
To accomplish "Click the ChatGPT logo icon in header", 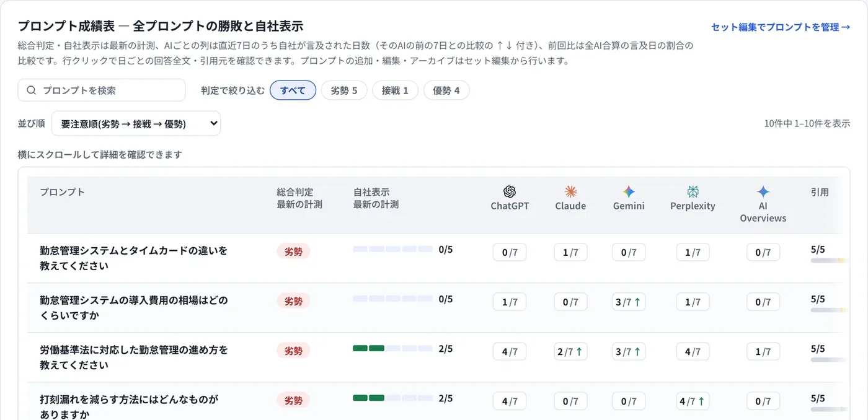I will [x=510, y=191].
